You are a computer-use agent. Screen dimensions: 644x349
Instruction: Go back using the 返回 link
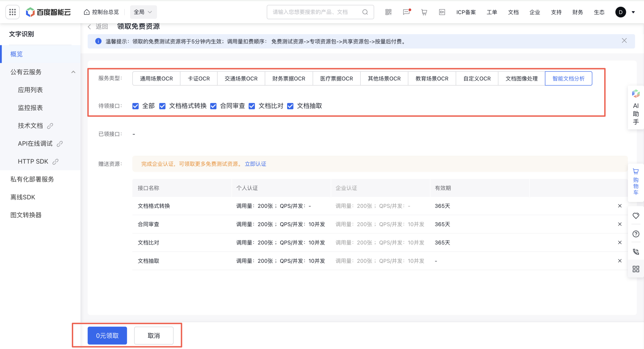point(98,26)
